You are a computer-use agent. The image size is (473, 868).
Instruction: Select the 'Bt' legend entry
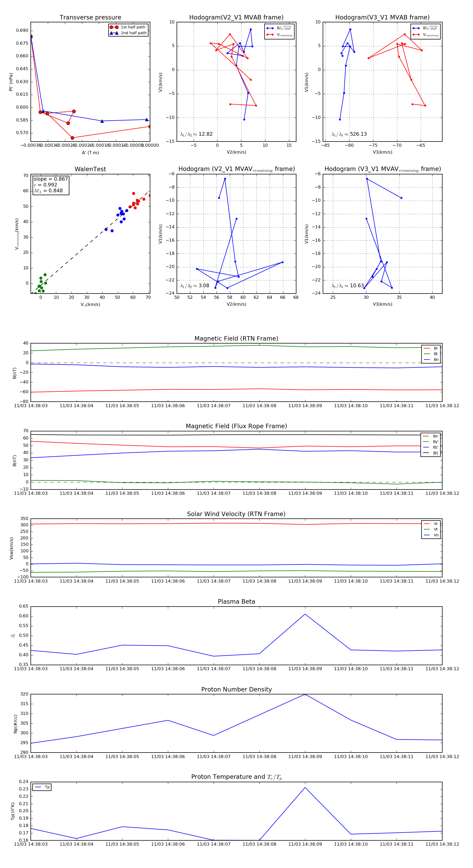pyautogui.click(x=431, y=354)
